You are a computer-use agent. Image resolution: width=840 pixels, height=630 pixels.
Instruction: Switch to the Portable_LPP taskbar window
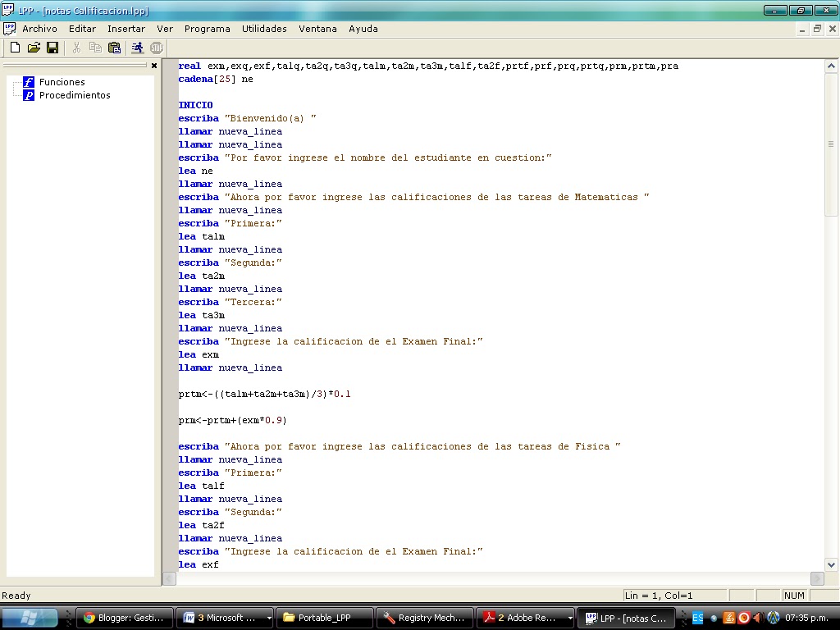(325, 617)
